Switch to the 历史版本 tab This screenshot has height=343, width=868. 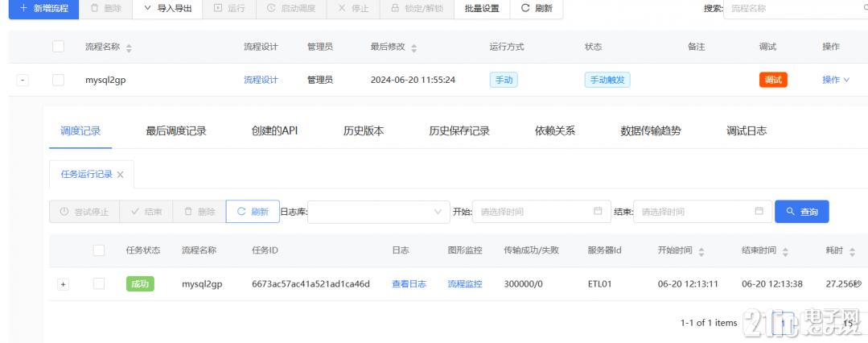click(x=364, y=131)
